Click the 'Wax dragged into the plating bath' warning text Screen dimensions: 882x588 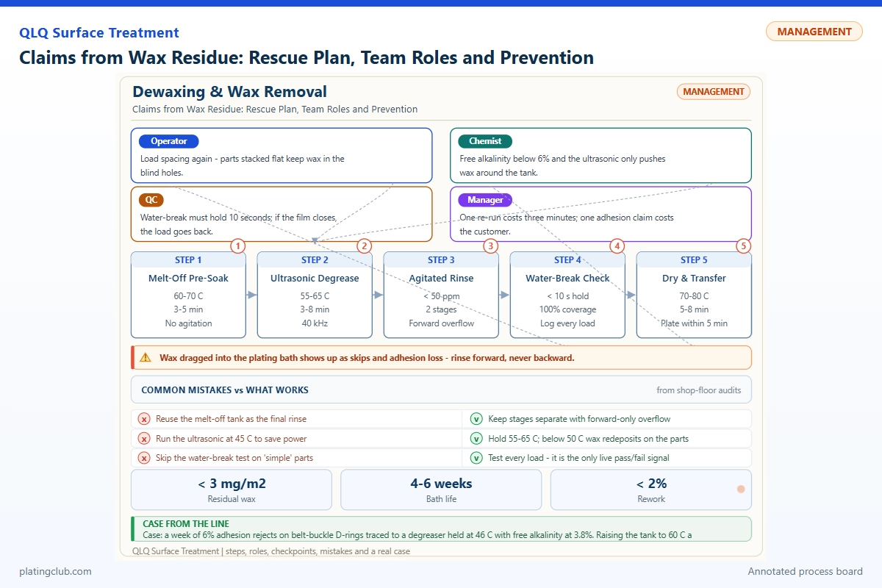pos(367,358)
